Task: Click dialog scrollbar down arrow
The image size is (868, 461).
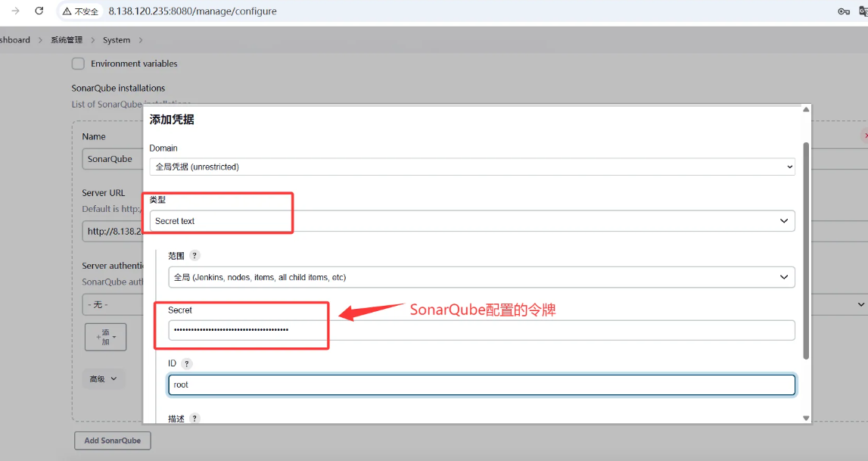Action: pyautogui.click(x=806, y=419)
